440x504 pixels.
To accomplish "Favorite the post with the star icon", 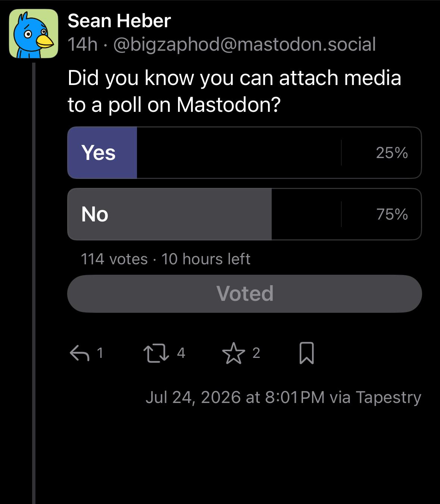I will pyautogui.click(x=234, y=353).
